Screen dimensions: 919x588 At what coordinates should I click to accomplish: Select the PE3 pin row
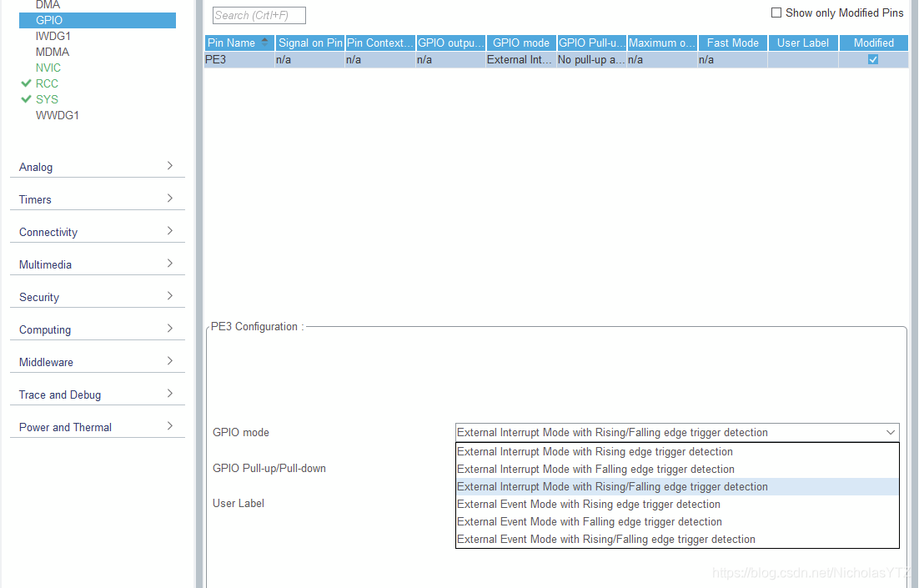(556, 59)
